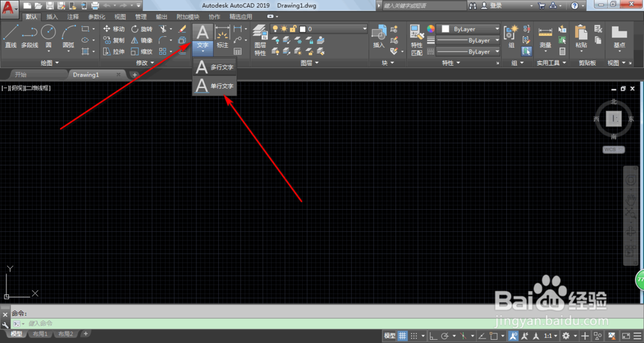Click the Move (移动) tool

(113, 29)
